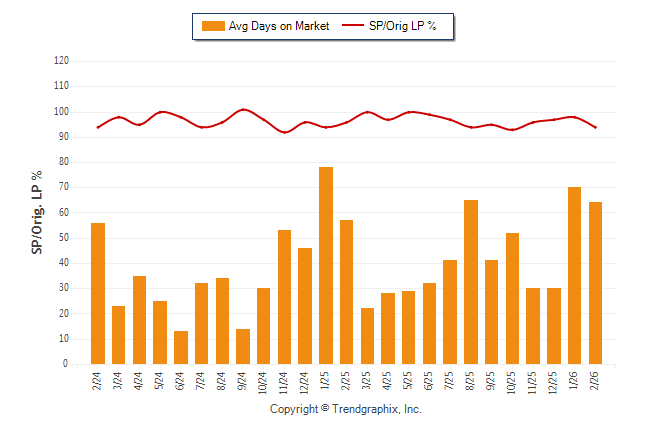This screenshot has width=646, height=434.
Task: Click the 0 y-axis label
Action: (65, 364)
